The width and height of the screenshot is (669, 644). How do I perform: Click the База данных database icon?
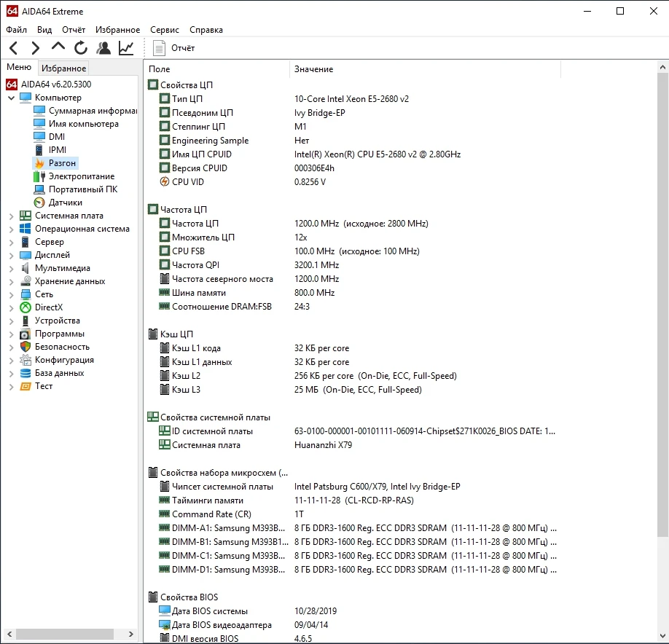pos(26,373)
